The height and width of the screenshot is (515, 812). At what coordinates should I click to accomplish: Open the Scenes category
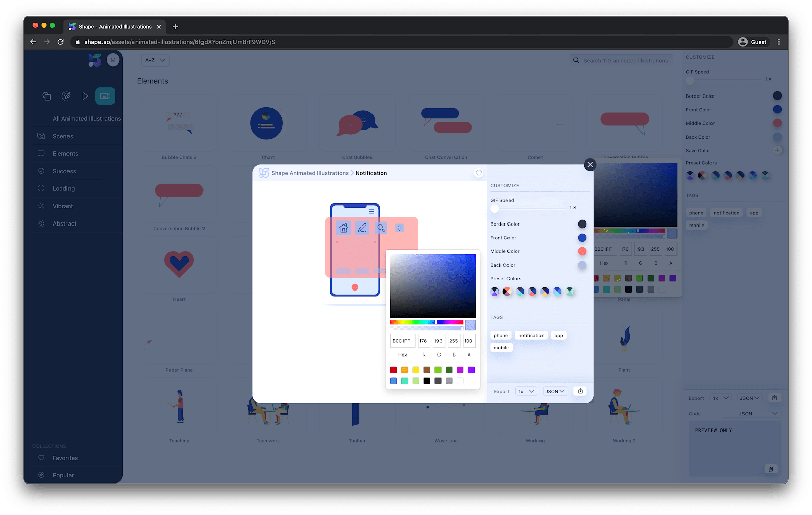pyautogui.click(x=63, y=136)
